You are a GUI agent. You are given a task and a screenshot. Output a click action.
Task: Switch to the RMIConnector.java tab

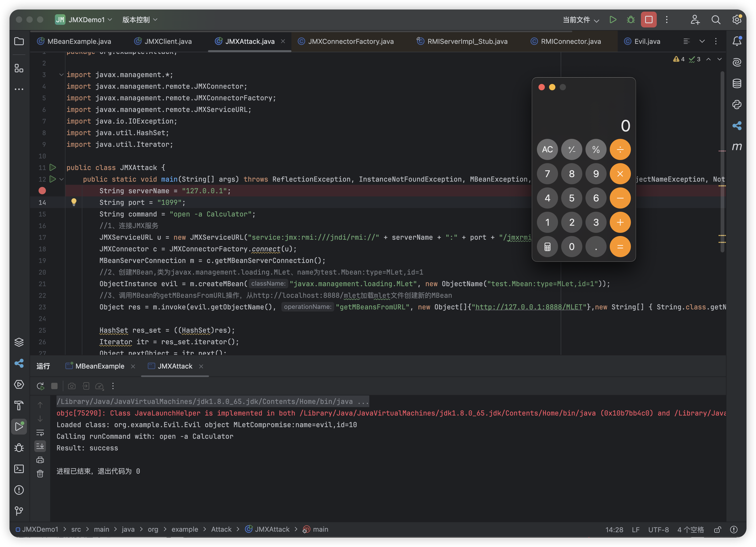point(566,41)
